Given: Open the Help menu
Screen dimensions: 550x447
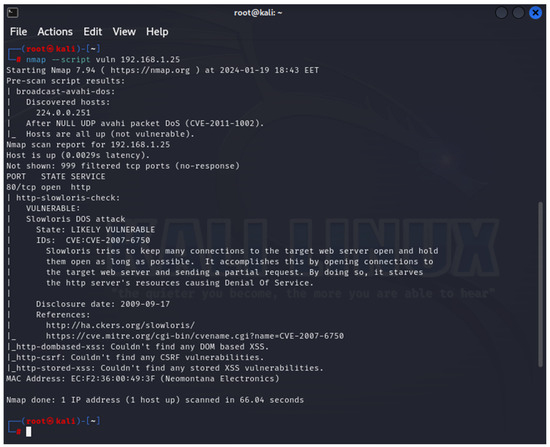Looking at the screenshot, I should coord(157,32).
